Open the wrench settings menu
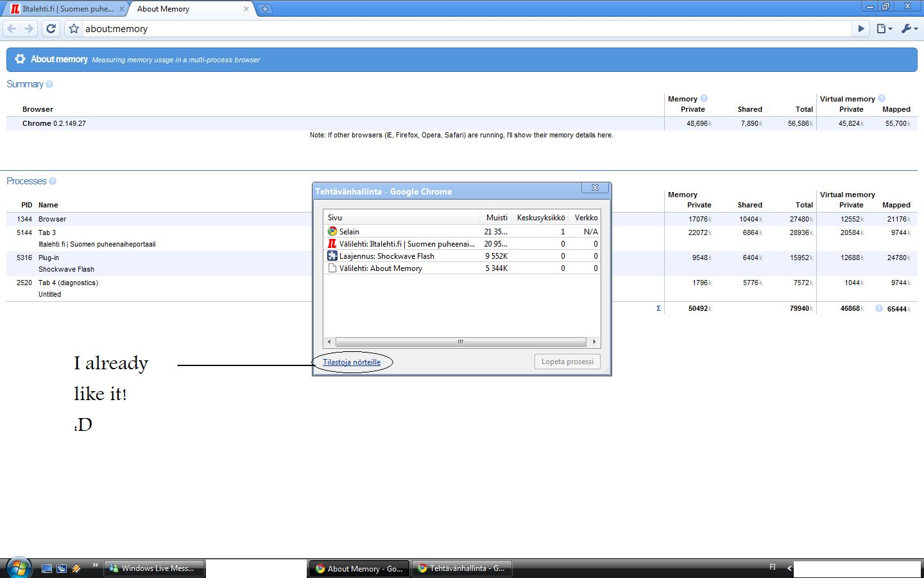 (x=909, y=28)
